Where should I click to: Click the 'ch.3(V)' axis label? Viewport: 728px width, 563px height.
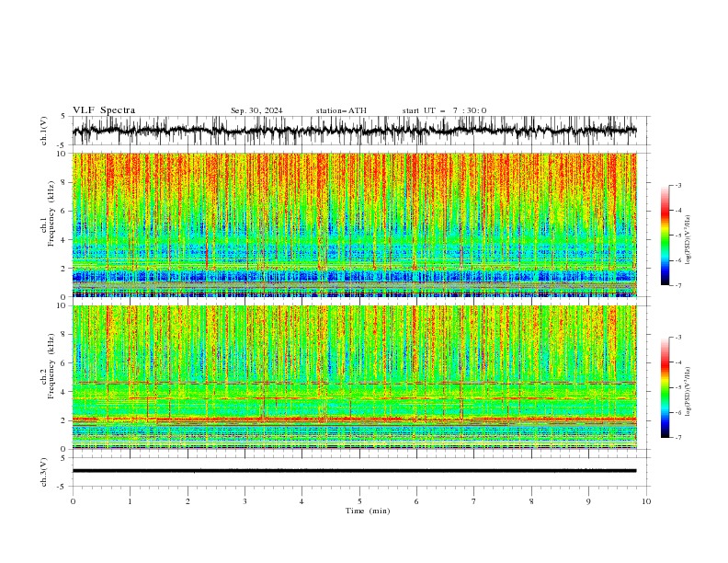click(x=44, y=472)
